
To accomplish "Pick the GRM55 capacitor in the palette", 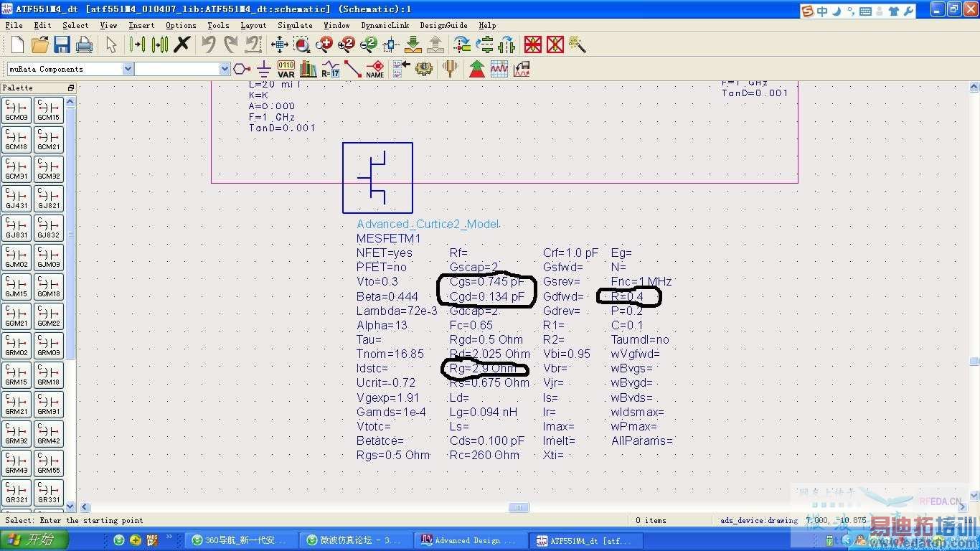I will pyautogui.click(x=49, y=463).
